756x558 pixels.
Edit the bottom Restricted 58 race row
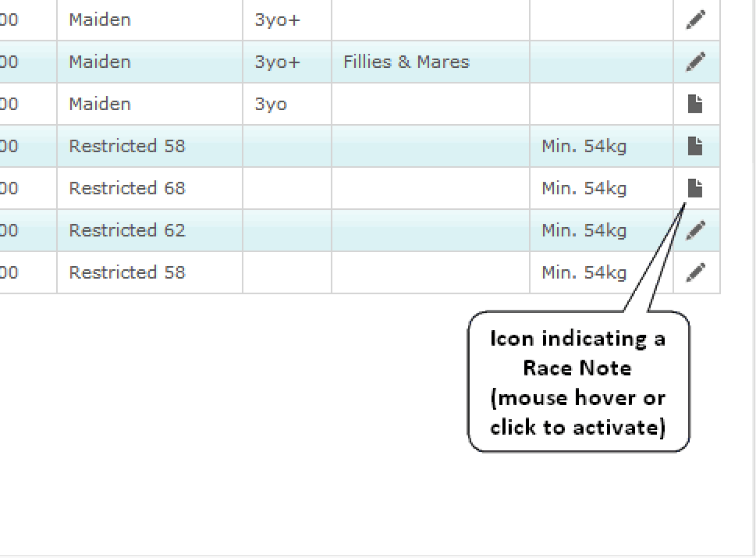(696, 272)
